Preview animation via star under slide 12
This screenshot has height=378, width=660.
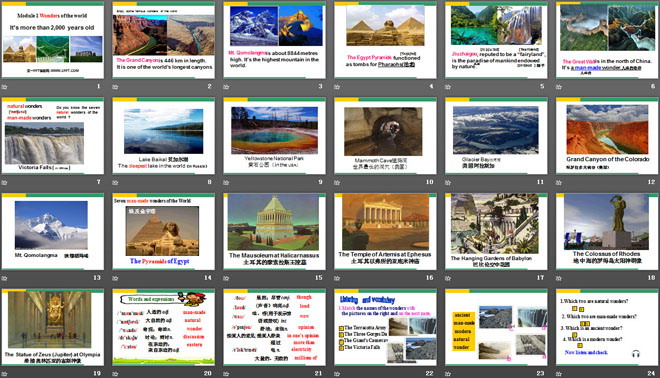559,183
